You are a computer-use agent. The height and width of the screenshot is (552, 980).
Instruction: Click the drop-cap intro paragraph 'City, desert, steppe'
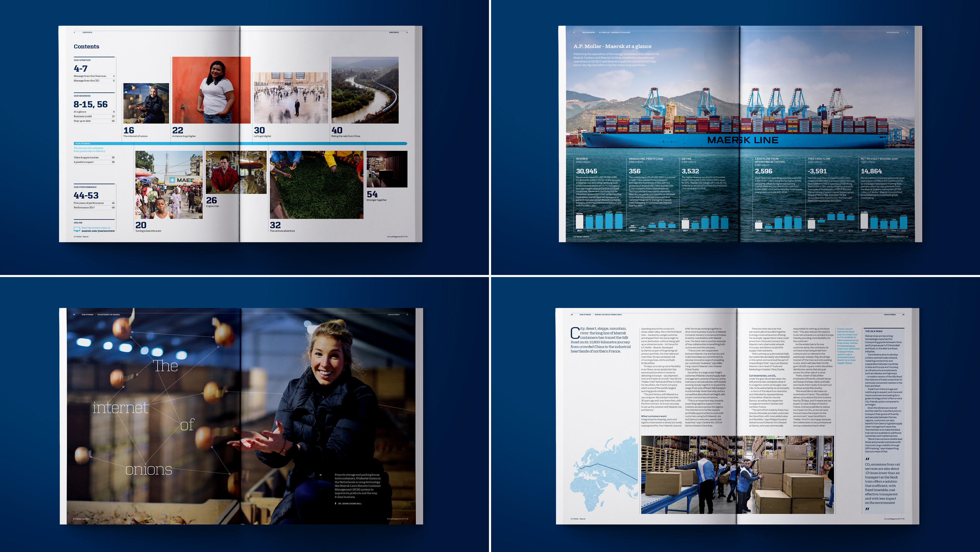point(601,340)
